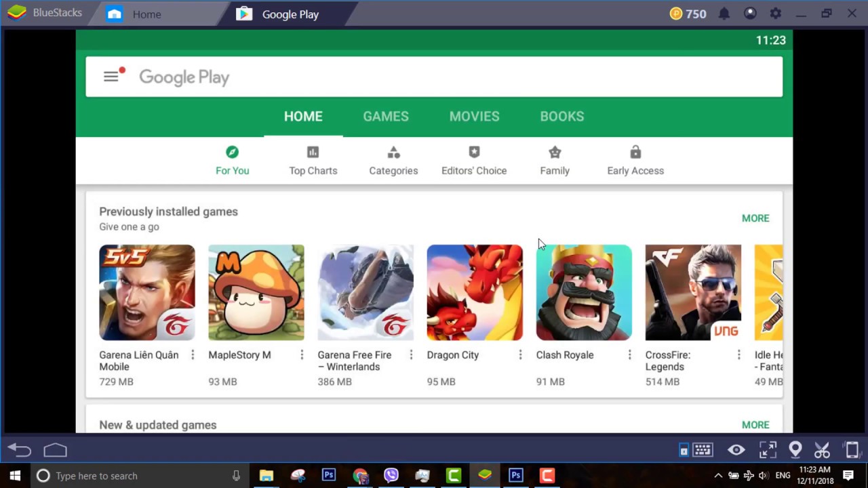This screenshot has width=868, height=488.
Task: Open the BlueStacks account profile icon
Action: [750, 14]
